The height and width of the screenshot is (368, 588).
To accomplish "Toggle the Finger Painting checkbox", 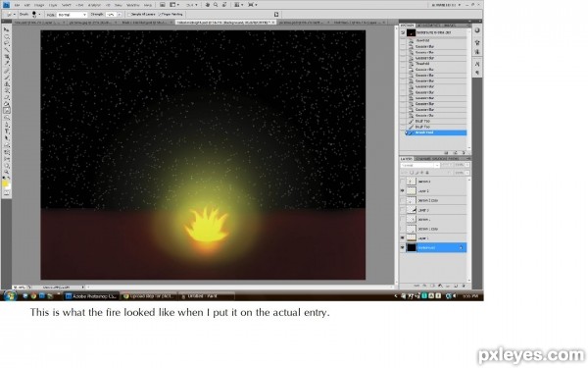I will 160,15.
